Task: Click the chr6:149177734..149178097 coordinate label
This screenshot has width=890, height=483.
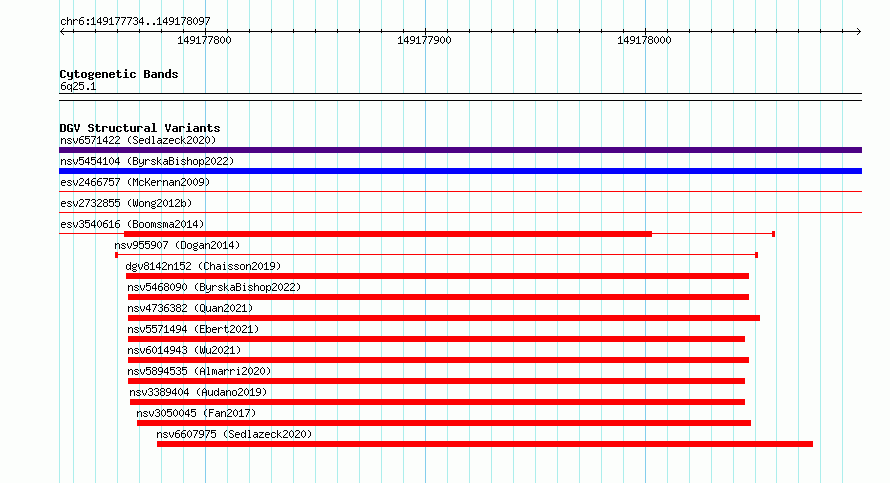Action: (135, 22)
